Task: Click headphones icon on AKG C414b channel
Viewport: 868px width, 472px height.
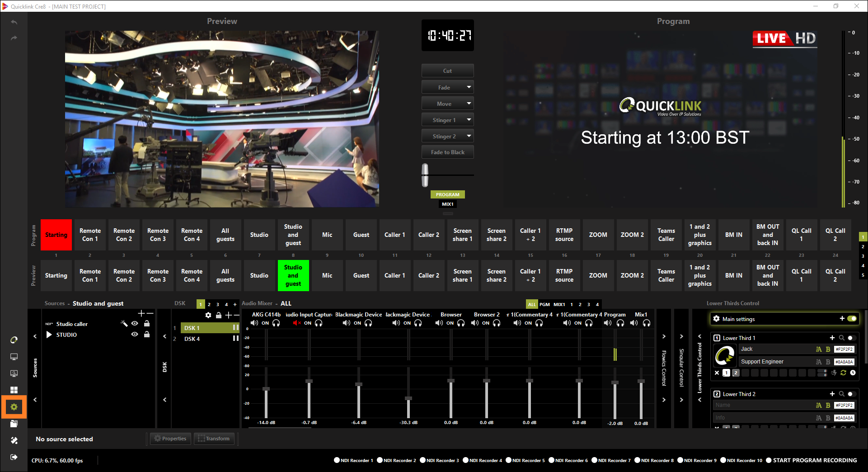Action: (276, 323)
